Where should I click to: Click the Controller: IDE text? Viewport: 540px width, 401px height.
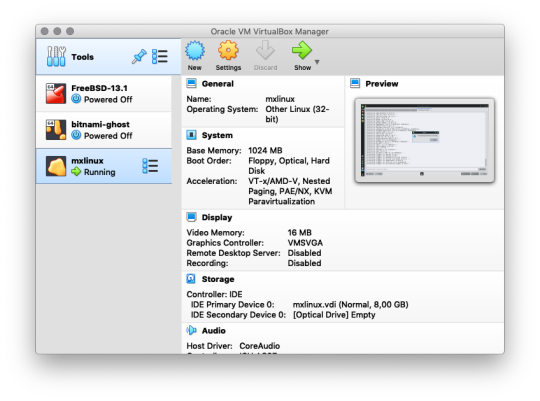tap(214, 294)
